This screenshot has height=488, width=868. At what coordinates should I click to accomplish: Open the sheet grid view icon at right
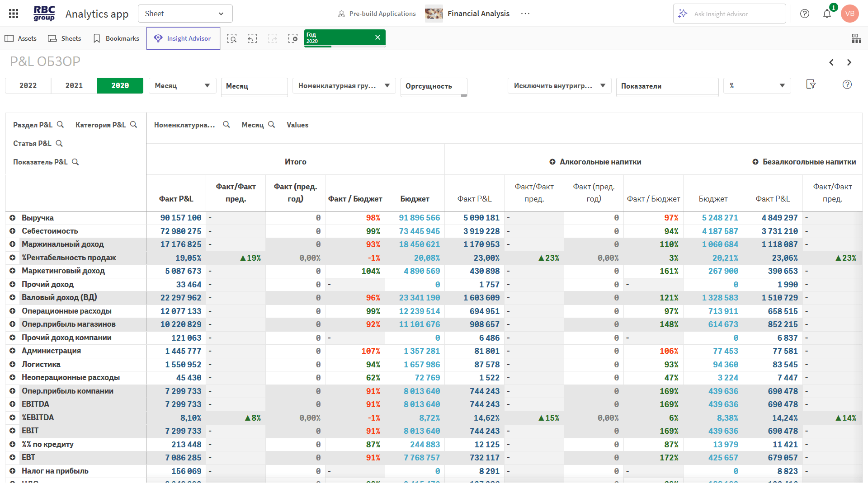coord(856,38)
